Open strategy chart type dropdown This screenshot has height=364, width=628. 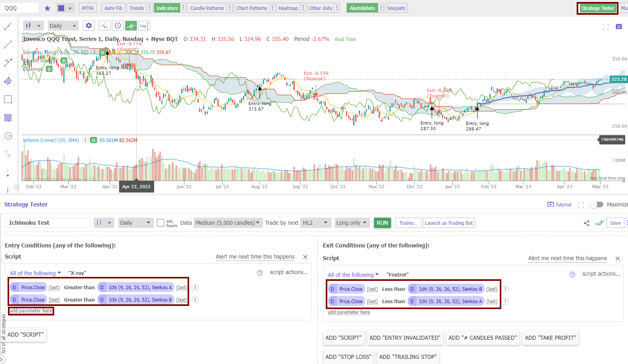[x=104, y=223]
